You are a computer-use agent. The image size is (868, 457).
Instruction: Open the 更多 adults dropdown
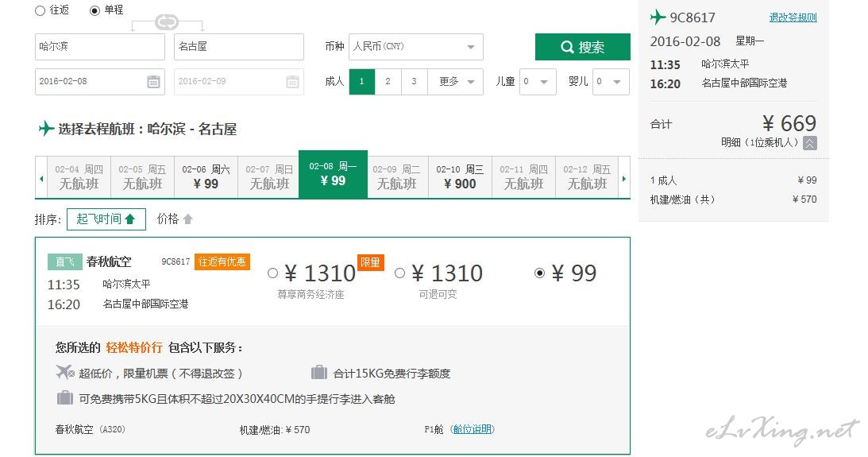pyautogui.click(x=456, y=81)
